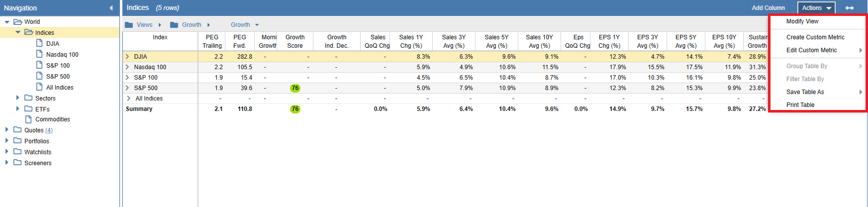The image size is (868, 207).
Task: Expand the ETFs folder
Action: (18, 108)
